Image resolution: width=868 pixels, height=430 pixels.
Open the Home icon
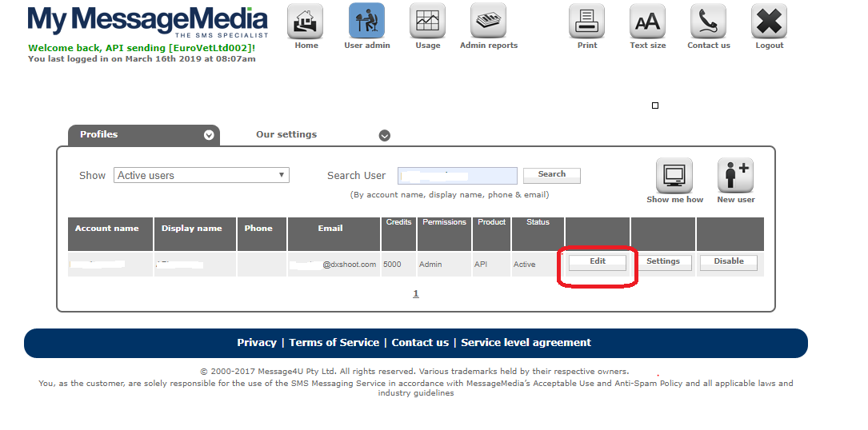305,21
